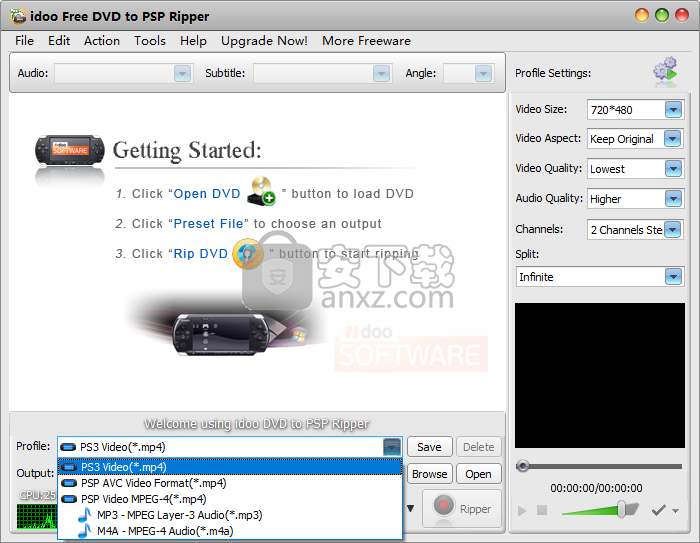700x543 pixels.
Task: Click the Preset File link text
Action: tap(208, 223)
